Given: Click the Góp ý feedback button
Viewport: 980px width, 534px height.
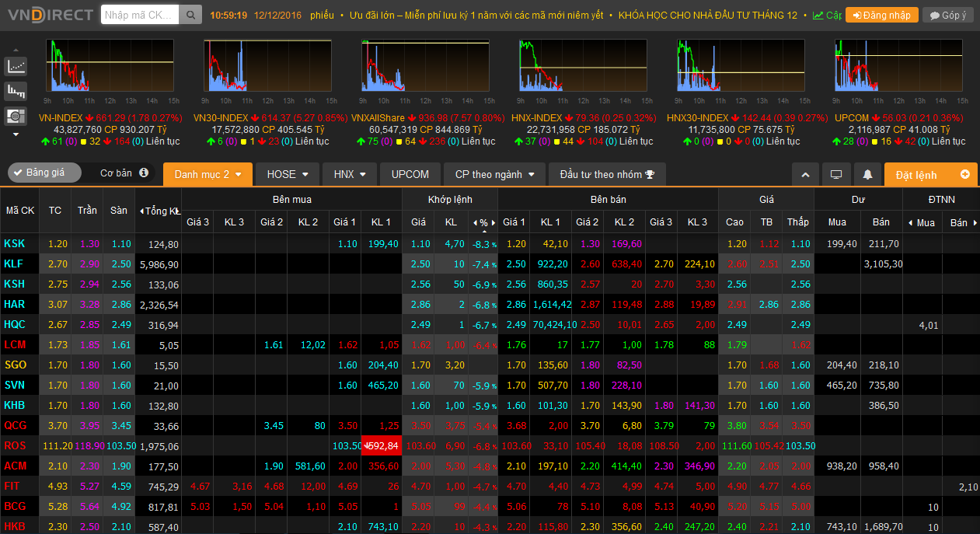Looking at the screenshot, I should [x=948, y=16].
